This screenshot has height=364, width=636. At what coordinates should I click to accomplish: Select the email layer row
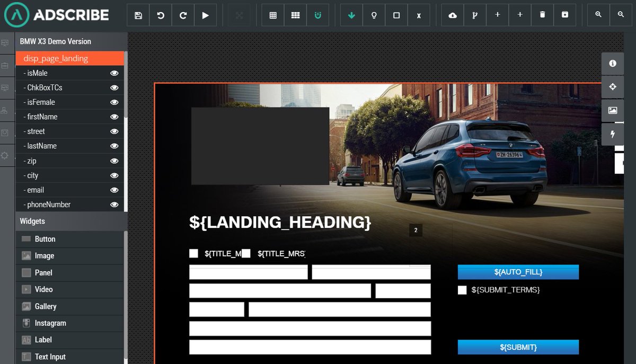pyautogui.click(x=69, y=190)
